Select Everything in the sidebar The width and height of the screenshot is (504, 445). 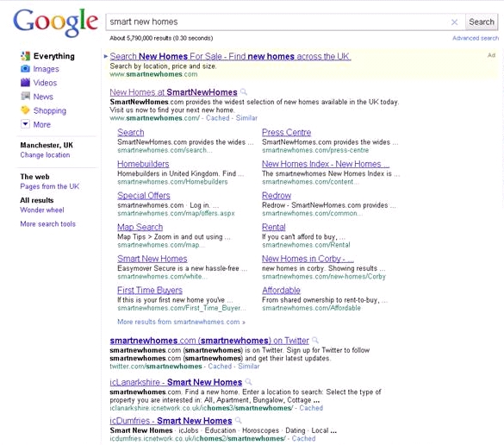tap(54, 56)
